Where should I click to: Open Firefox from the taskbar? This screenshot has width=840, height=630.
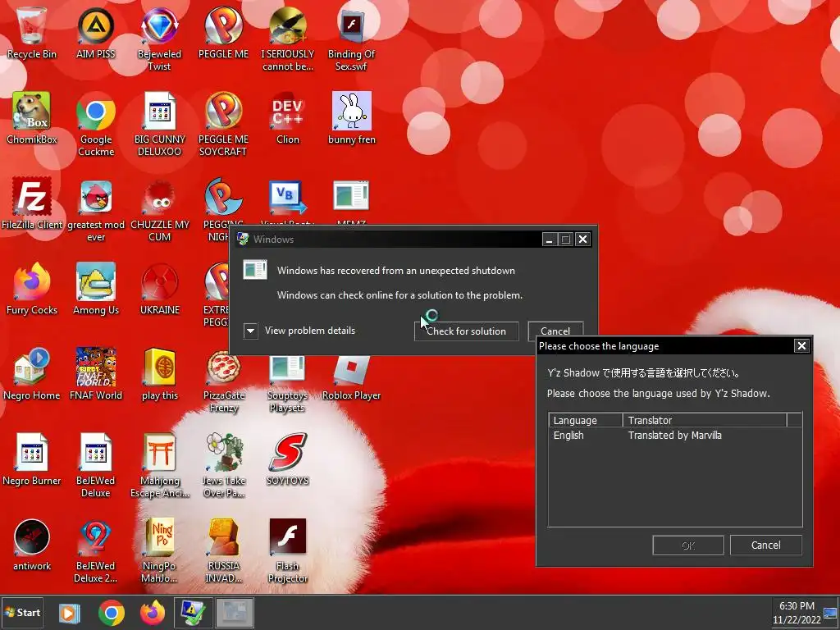153,613
